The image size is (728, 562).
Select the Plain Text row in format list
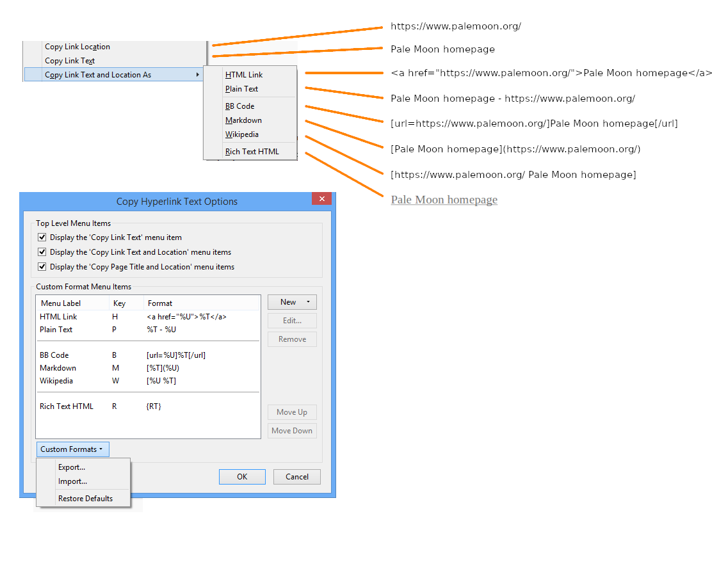point(148,330)
